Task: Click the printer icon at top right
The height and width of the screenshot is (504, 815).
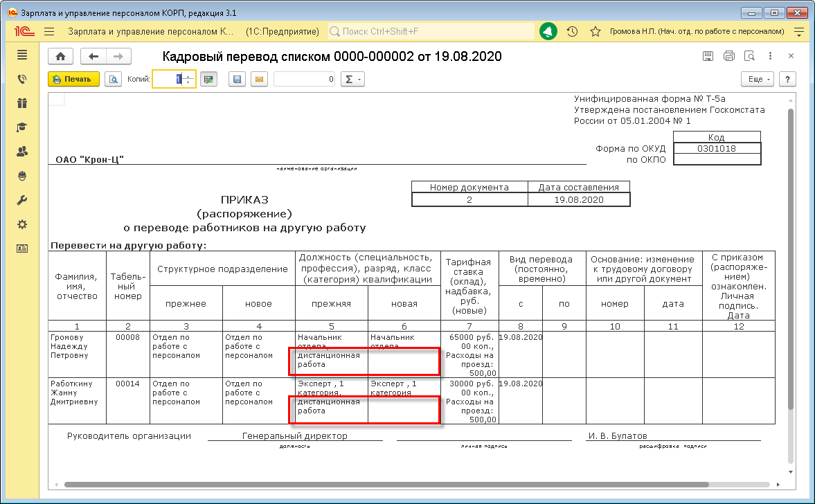Action: [x=728, y=56]
